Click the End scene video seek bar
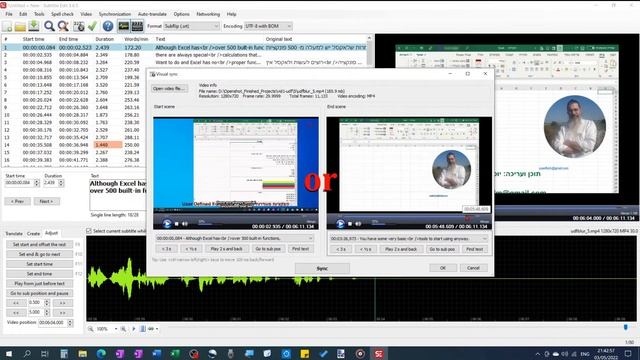The width and height of the screenshot is (640, 360). (x=409, y=215)
